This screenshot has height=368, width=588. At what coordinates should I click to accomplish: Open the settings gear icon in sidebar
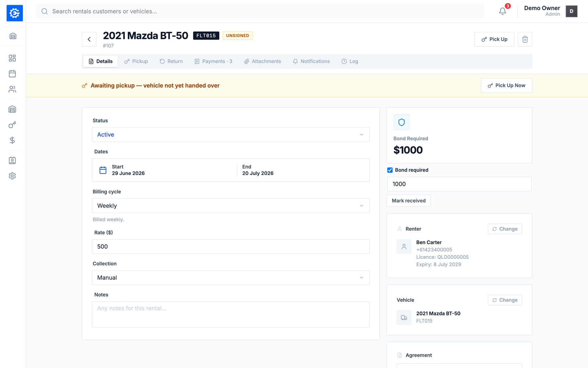tap(12, 176)
